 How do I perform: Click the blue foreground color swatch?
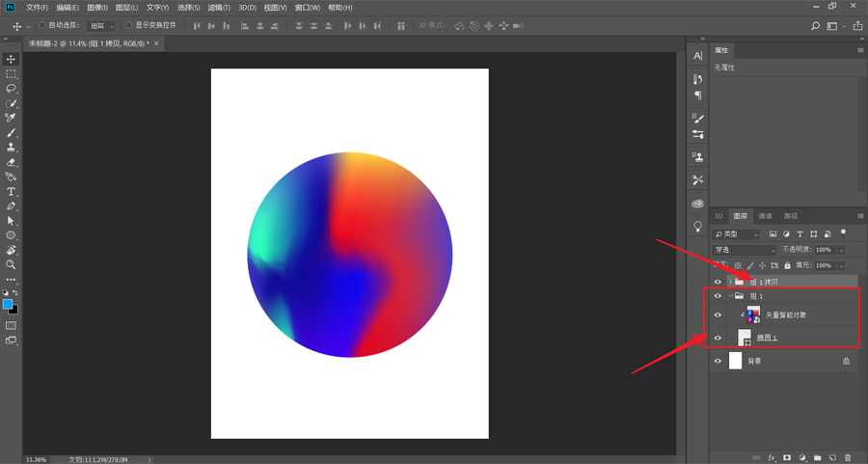8,304
